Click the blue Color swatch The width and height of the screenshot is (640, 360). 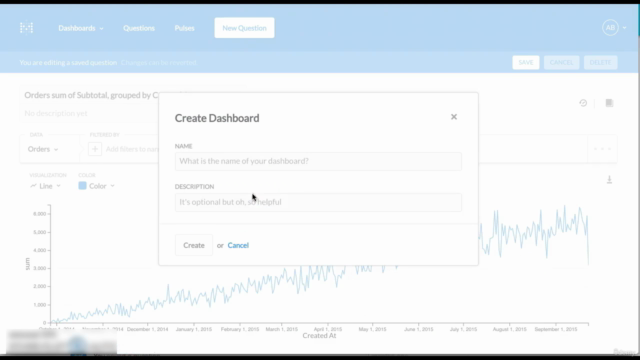tap(82, 186)
